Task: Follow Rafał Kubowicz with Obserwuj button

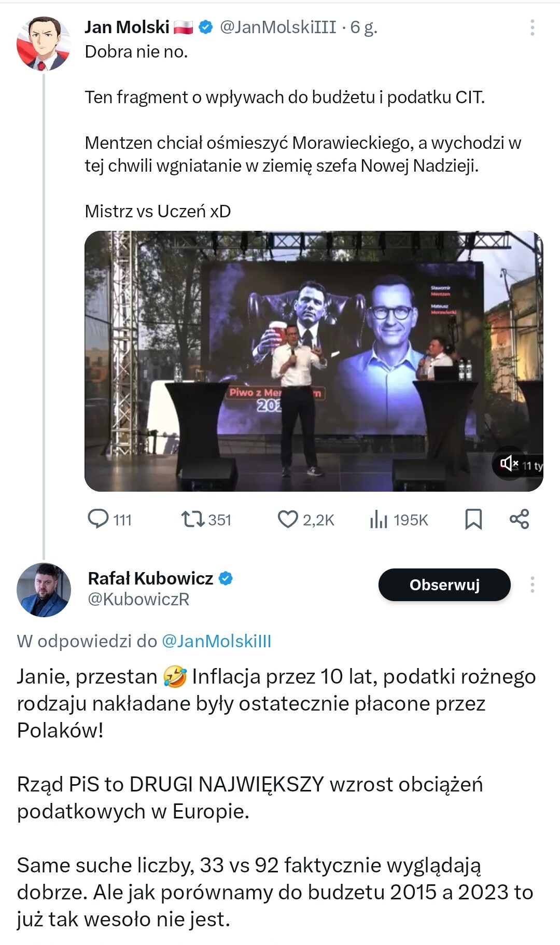Action: [444, 585]
